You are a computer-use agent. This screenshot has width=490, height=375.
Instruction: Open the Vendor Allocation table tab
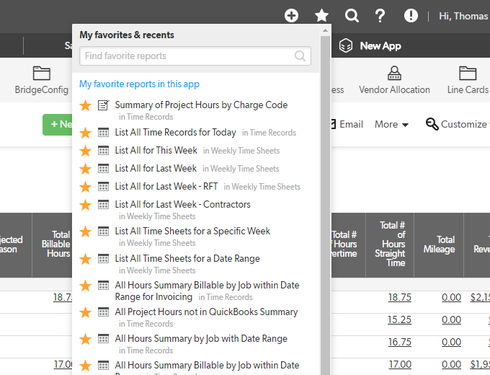click(x=394, y=80)
